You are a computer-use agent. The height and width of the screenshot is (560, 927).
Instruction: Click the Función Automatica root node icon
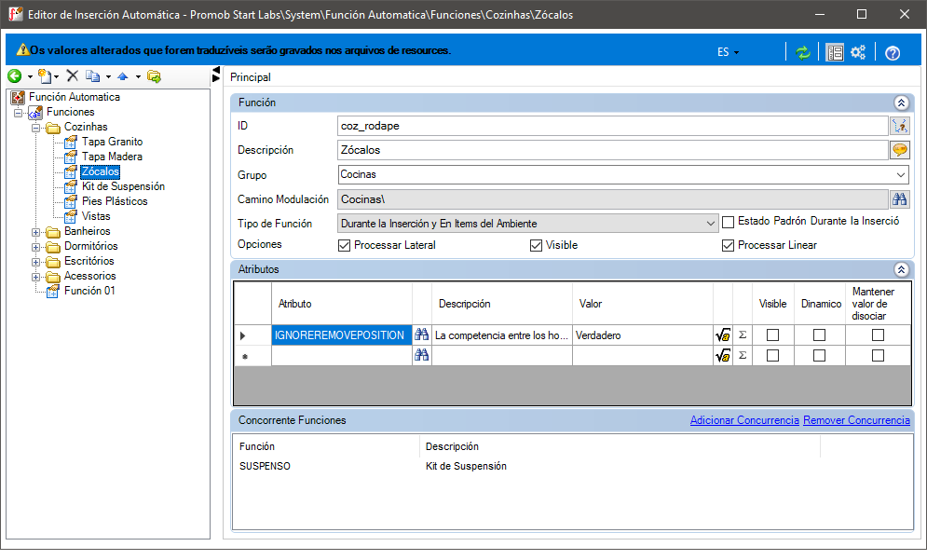(19, 97)
